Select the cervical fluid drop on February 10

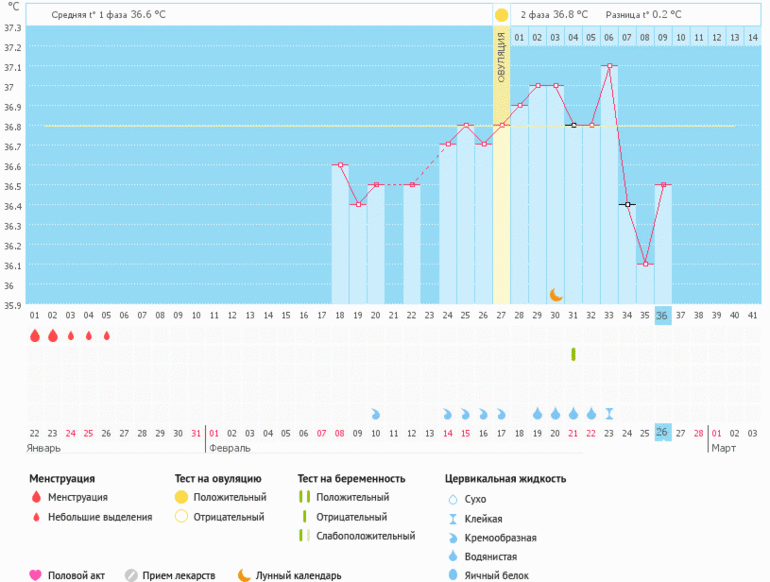[x=376, y=413]
